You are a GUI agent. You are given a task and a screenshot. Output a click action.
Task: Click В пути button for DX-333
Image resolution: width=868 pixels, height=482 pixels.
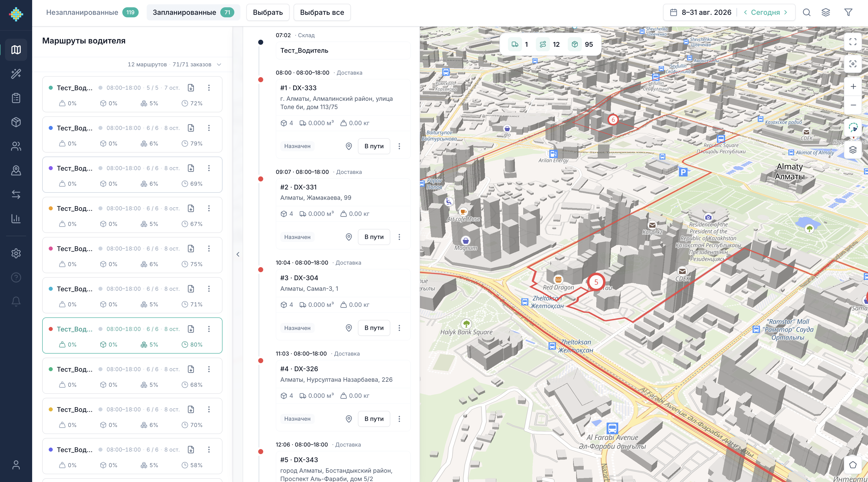click(374, 146)
